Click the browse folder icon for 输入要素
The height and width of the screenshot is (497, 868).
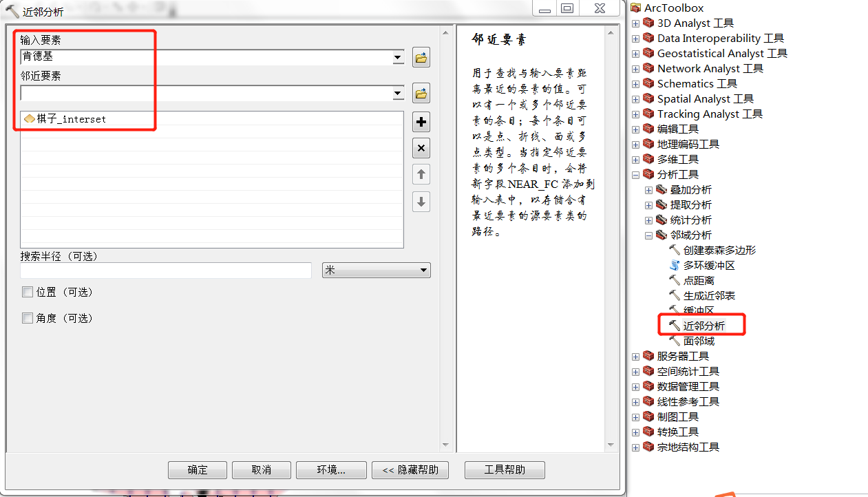coord(421,58)
